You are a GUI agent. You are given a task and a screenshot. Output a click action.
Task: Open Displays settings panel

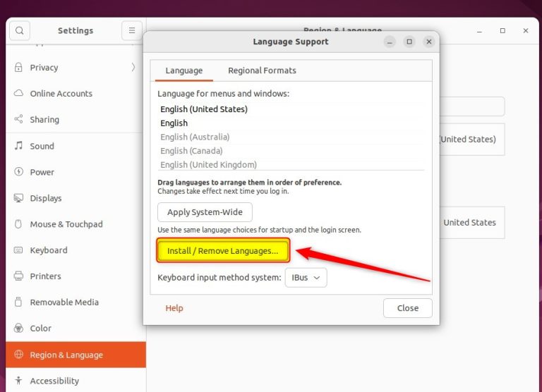coord(76,198)
